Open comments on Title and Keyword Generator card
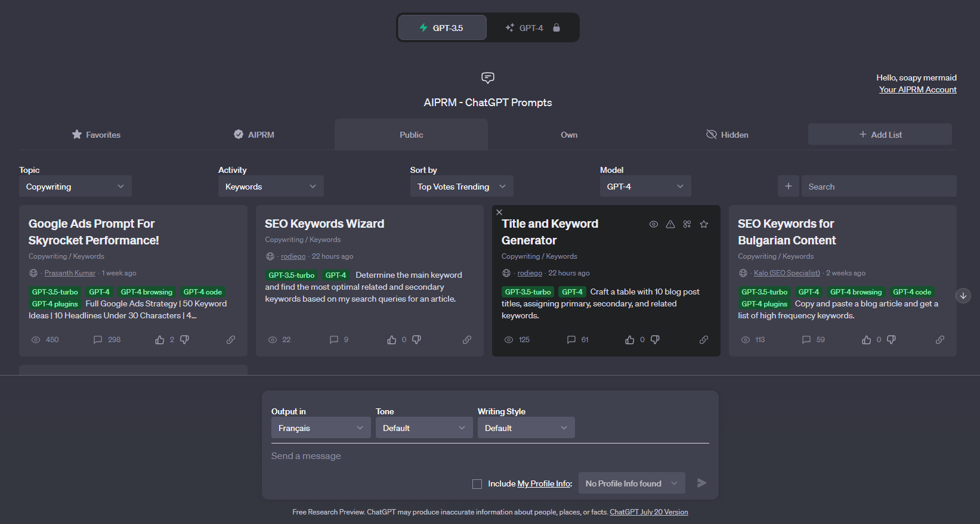This screenshot has height=524, width=980. pyautogui.click(x=571, y=340)
